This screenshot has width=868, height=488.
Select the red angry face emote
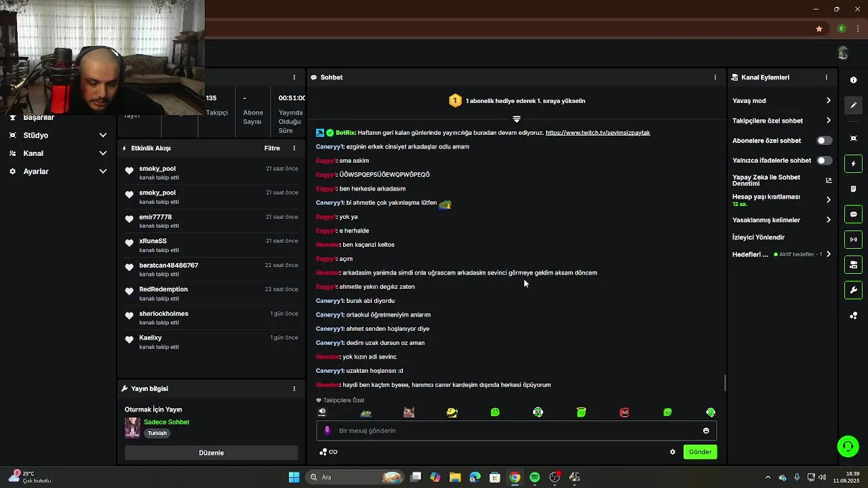click(625, 412)
